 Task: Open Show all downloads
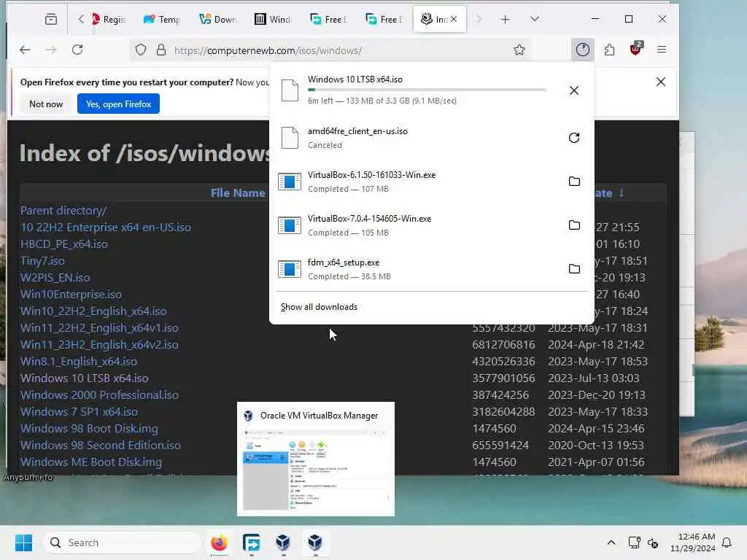tap(319, 307)
